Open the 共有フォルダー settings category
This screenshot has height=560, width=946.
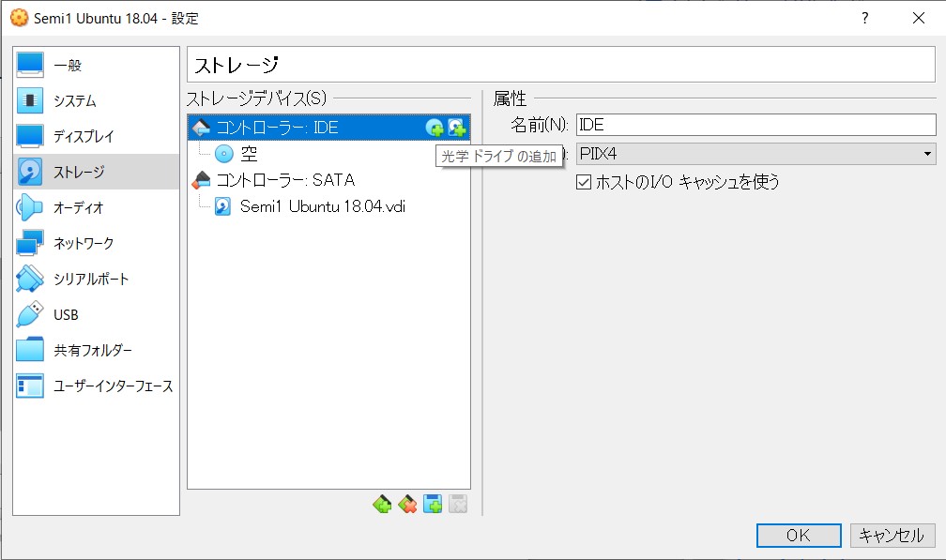pyautogui.click(x=96, y=350)
